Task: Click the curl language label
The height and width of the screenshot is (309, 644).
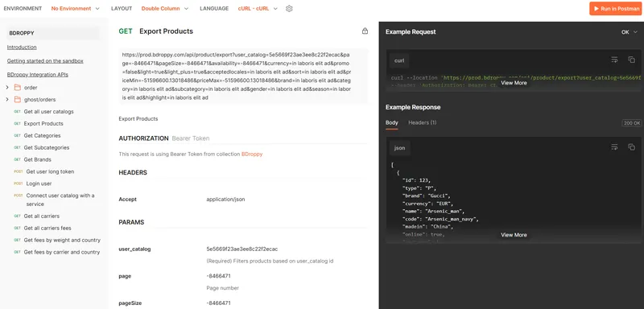Action: pos(399,60)
